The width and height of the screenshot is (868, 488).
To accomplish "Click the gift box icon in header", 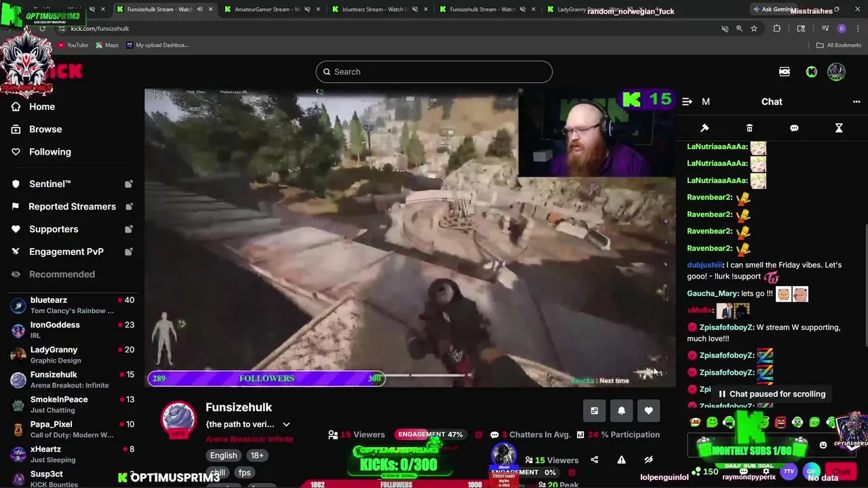I will tap(785, 72).
